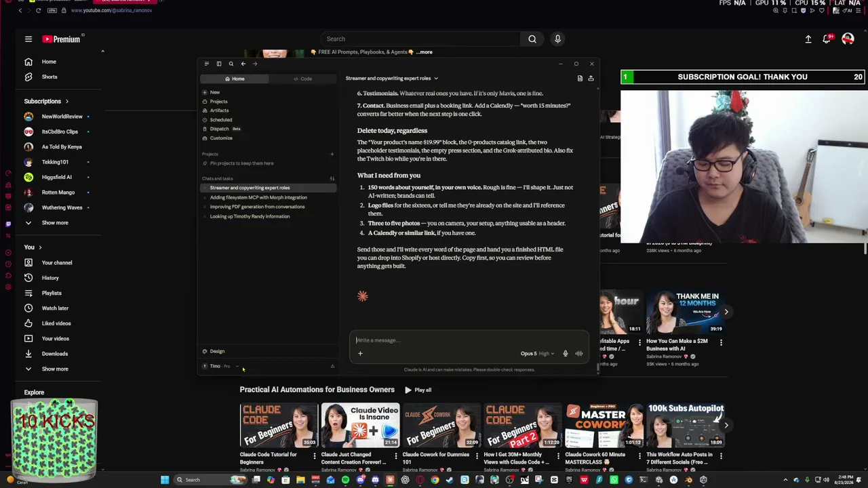868x488 pixels.
Task: Search YouTube with voice microphone button
Action: (557, 39)
